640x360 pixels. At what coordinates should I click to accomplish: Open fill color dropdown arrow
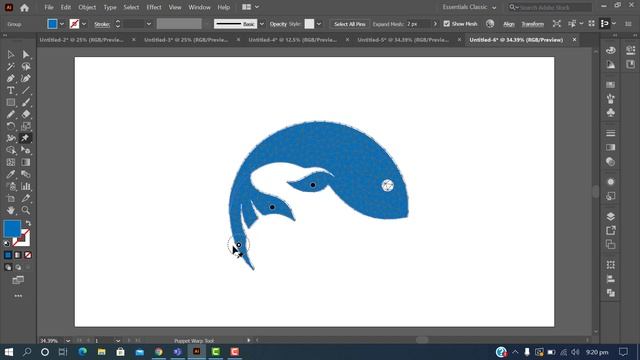click(x=62, y=24)
